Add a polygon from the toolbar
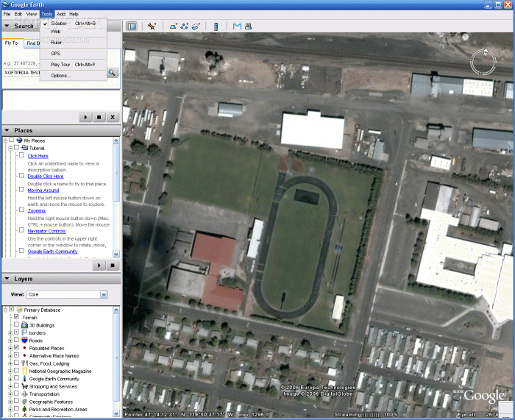515x420 pixels. click(173, 26)
